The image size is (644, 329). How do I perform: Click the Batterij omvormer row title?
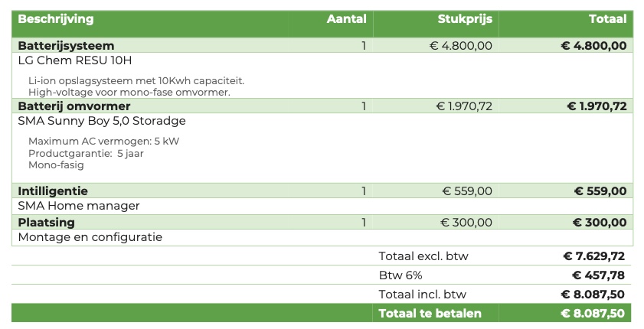tap(74, 106)
